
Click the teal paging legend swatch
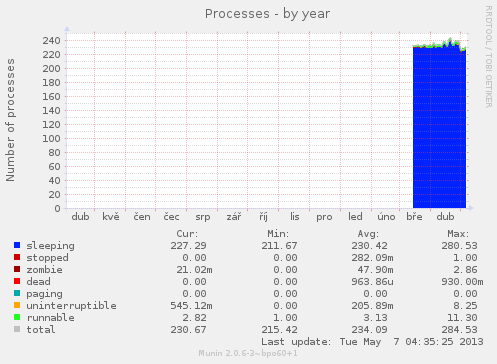point(17,293)
